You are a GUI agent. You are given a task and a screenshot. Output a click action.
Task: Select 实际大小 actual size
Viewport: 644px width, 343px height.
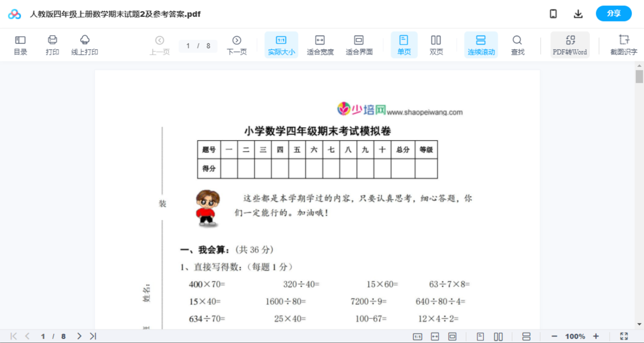point(281,45)
